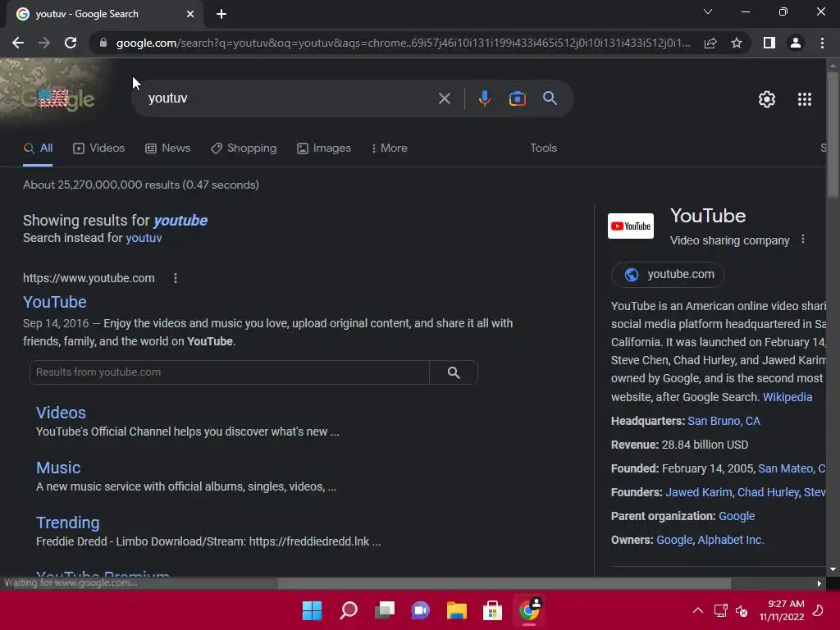Open Google parent organization link
This screenshot has width=840, height=630.
(x=737, y=517)
